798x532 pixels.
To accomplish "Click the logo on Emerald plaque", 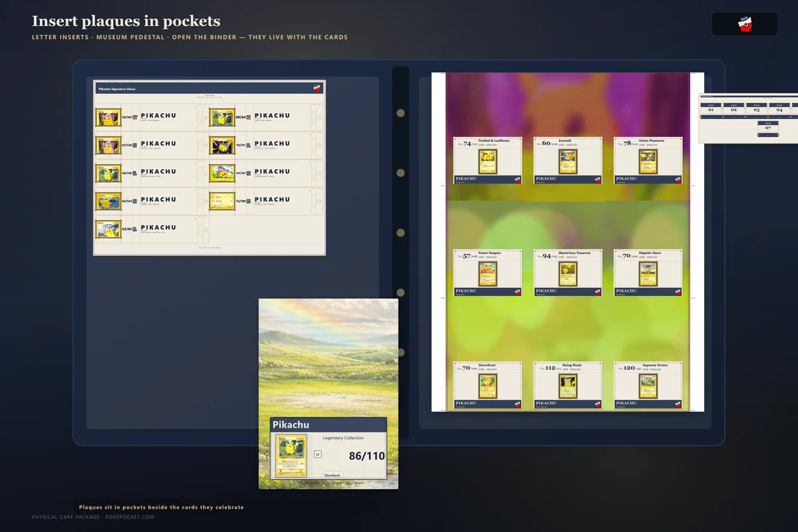I will [597, 179].
